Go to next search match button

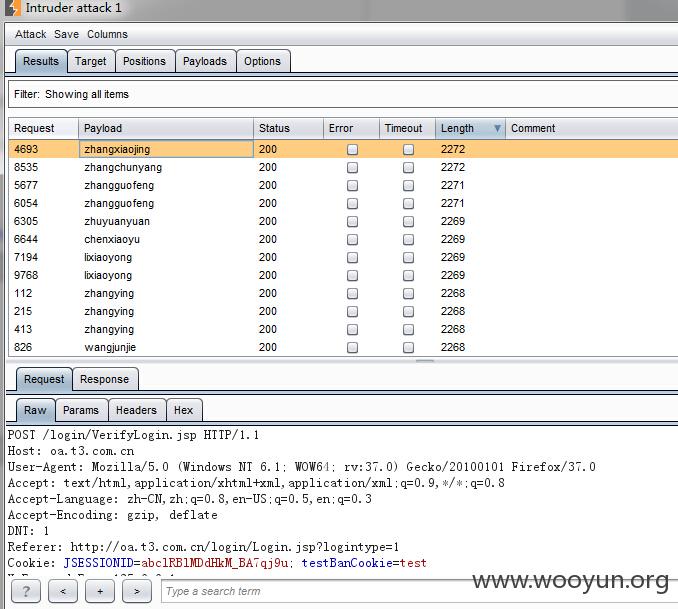click(x=137, y=591)
